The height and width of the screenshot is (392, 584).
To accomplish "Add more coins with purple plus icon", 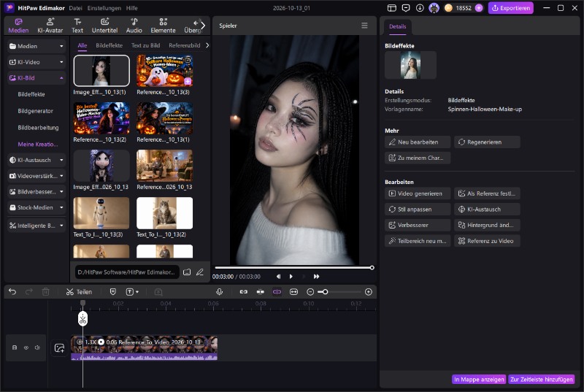I will tap(479, 8).
